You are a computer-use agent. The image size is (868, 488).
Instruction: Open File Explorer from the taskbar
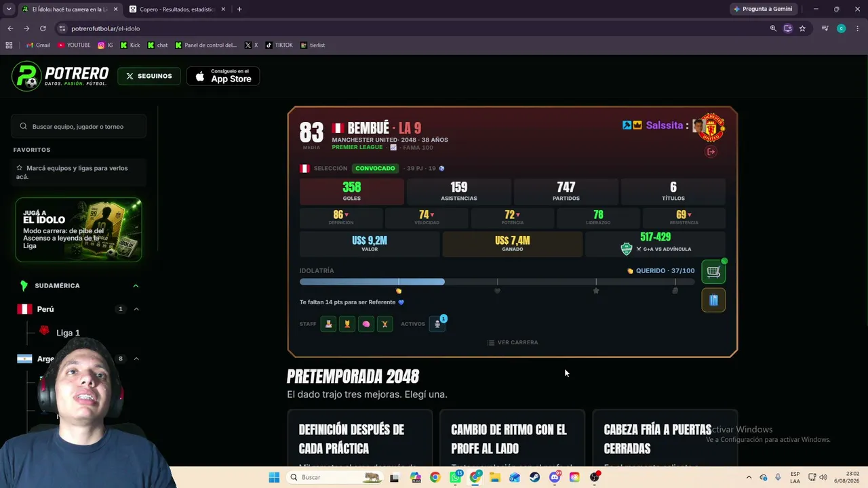click(495, 477)
